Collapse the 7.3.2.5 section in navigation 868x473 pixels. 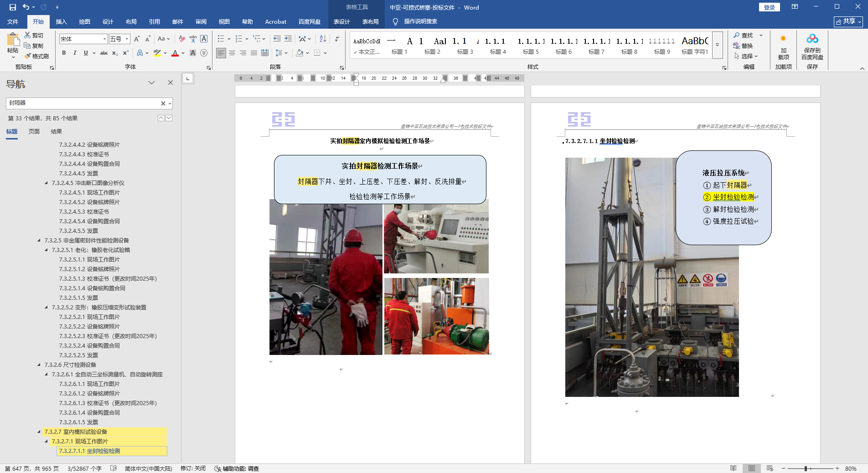[39, 240]
